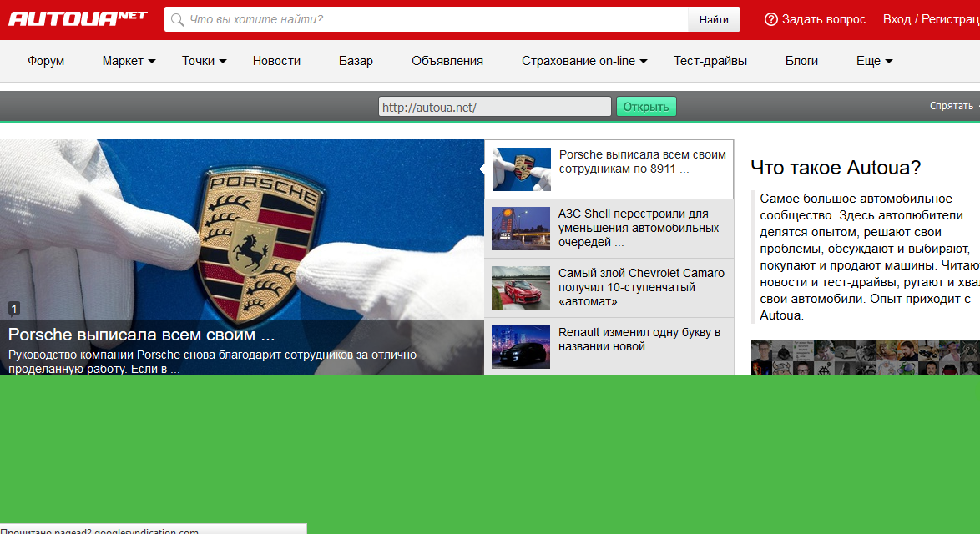This screenshot has width=980, height=534.
Task: Go to the Новости section
Action: click(276, 61)
